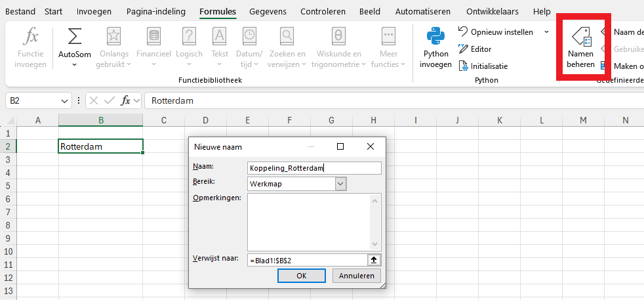Collapse dialog with the range selector arrow
The height and width of the screenshot is (300, 644).
pyautogui.click(x=374, y=260)
